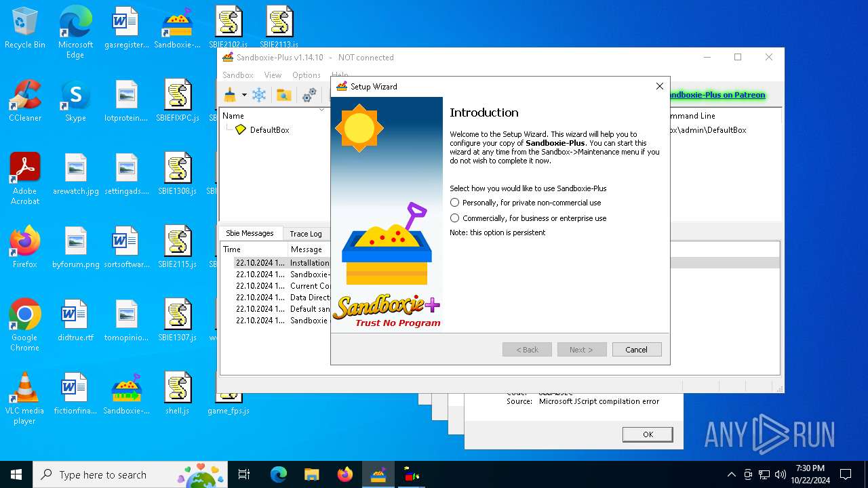Open the Microsoft Edge desktop shortcut
This screenshot has height=488, width=868.
[75, 33]
